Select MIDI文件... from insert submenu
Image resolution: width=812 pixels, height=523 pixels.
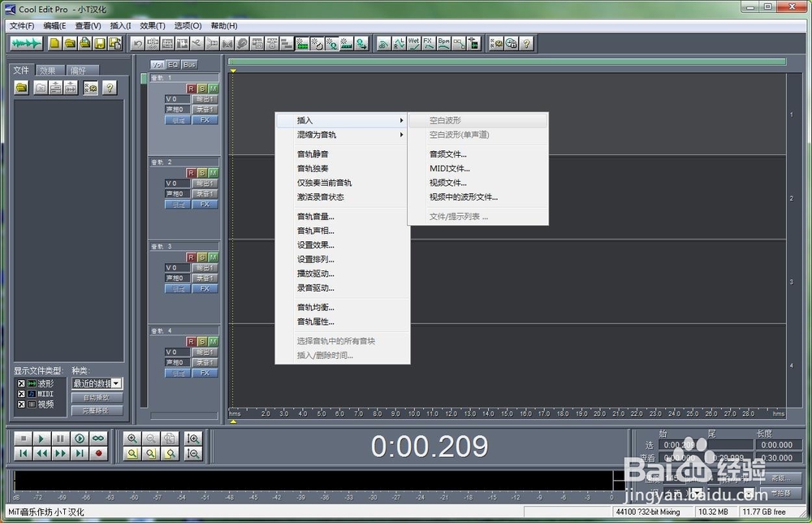coord(478,168)
